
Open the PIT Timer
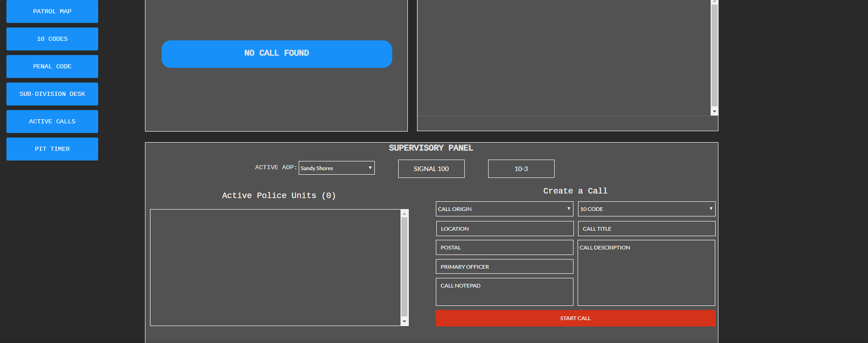[x=52, y=149]
